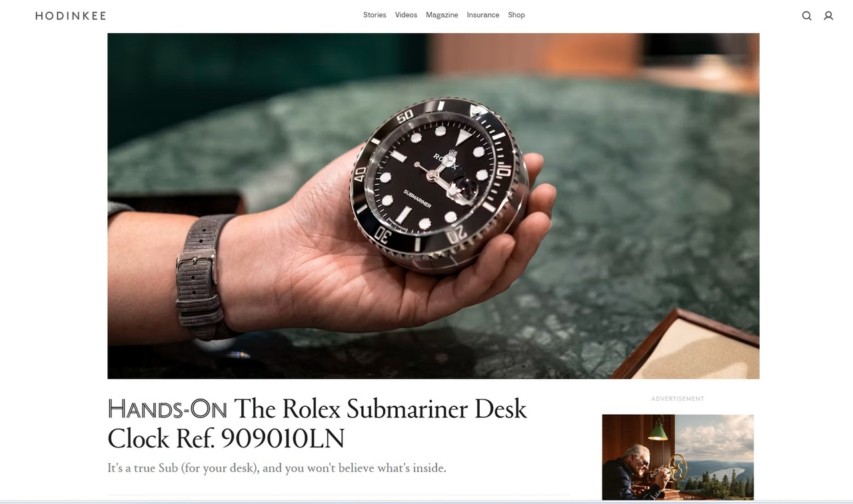Go home via the HODINKEE logo
This screenshot has width=853, height=504.
pos(71,15)
